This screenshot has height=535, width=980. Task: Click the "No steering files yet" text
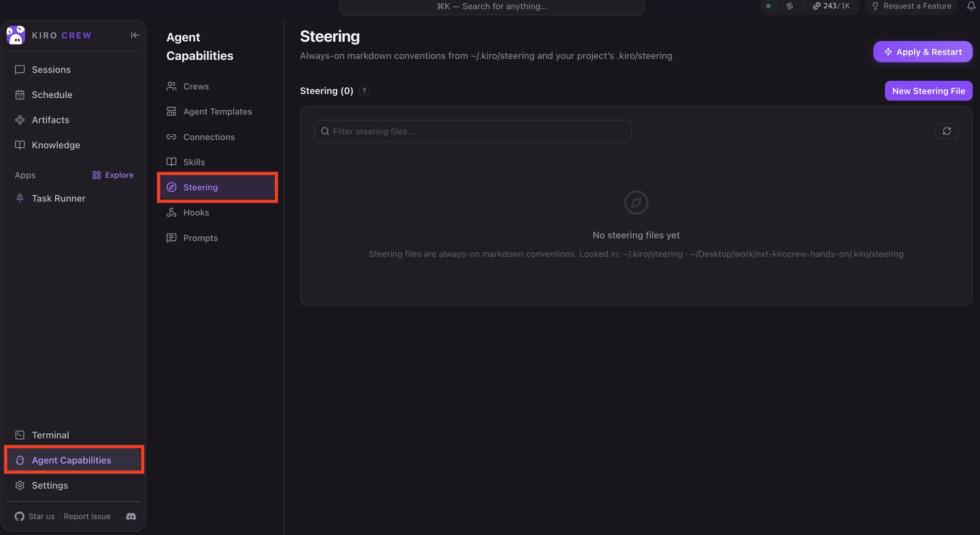pos(636,235)
